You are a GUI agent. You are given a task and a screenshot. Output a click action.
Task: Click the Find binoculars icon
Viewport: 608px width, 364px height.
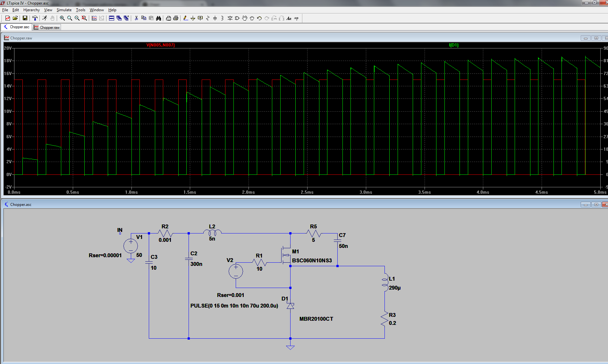(158, 18)
